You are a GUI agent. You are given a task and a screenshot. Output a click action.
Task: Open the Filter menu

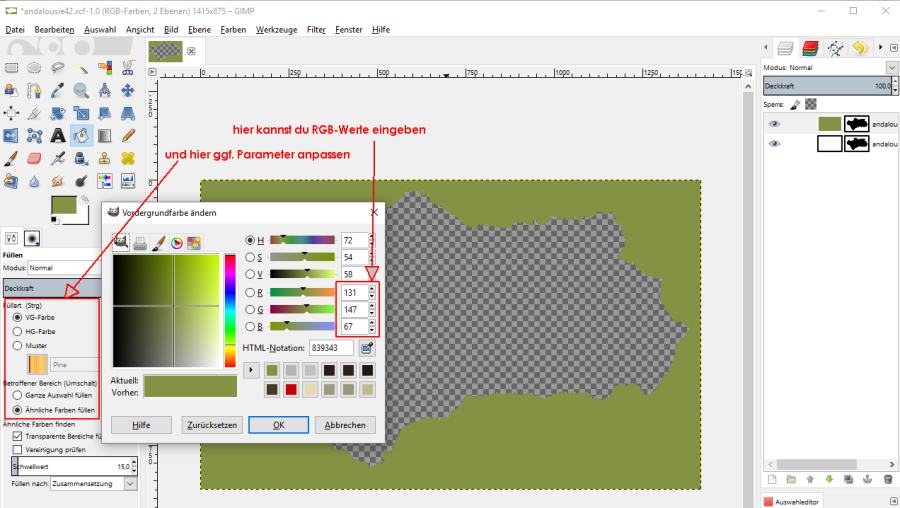click(316, 30)
